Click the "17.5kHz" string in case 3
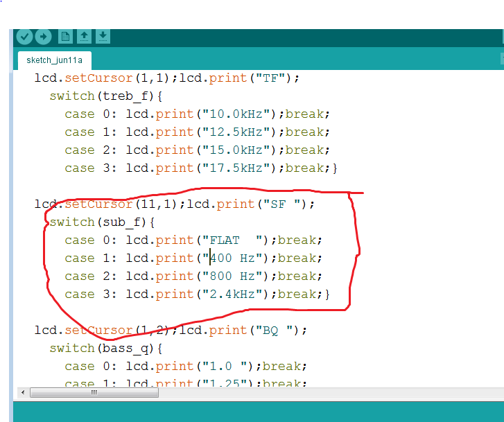 (x=236, y=168)
